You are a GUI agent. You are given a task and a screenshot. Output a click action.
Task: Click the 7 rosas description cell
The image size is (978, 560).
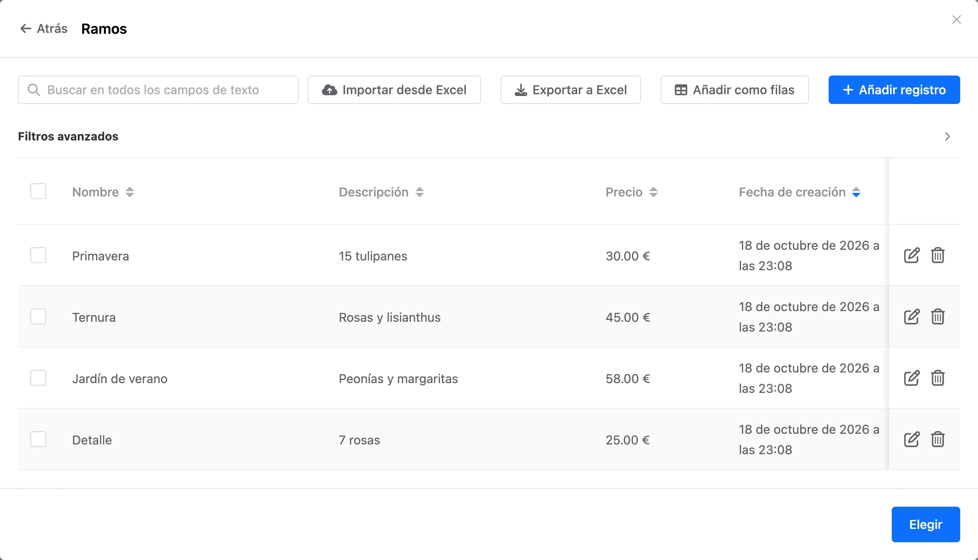click(x=359, y=440)
